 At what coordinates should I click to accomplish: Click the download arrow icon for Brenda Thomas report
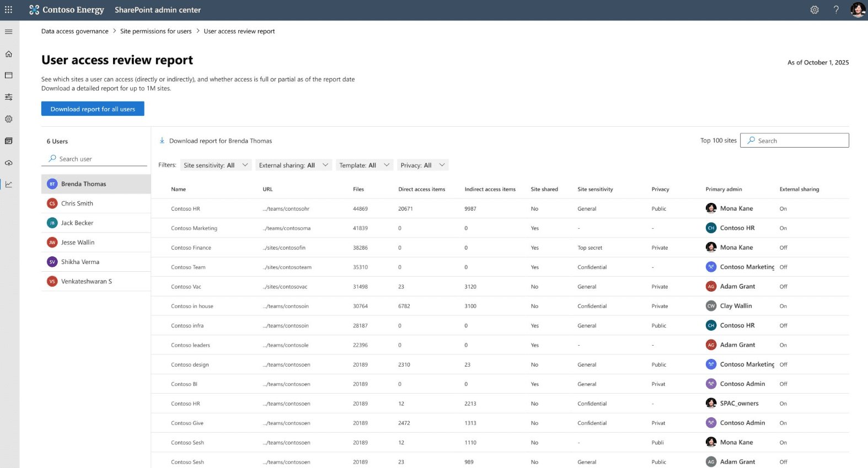[162, 141]
